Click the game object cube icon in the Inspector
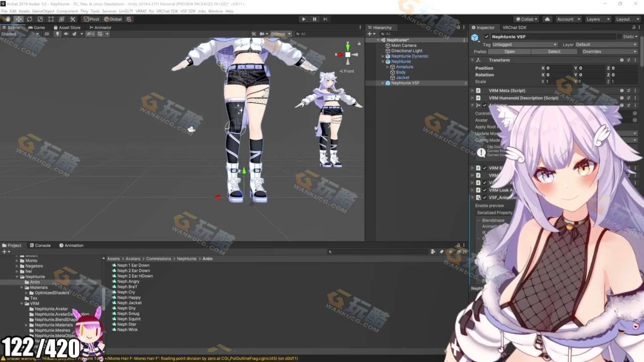This screenshot has height=362, width=644. point(475,37)
